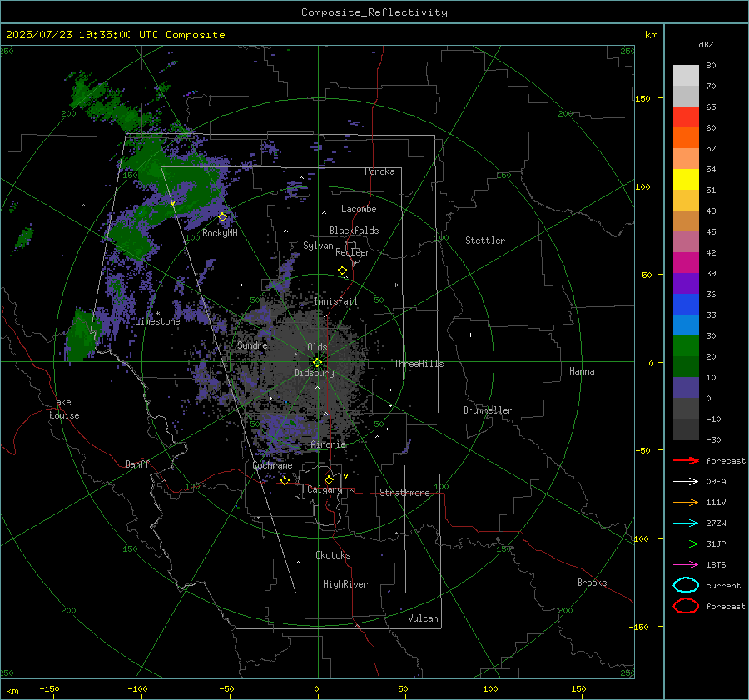Click the Strathmore city label
Viewport: 749px width, 700px height.
pos(404,493)
